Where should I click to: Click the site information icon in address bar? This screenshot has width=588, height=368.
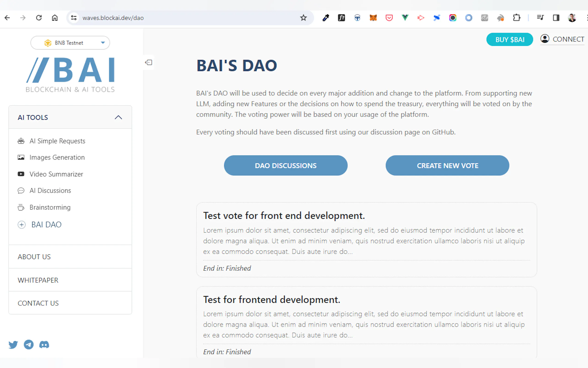(x=74, y=18)
